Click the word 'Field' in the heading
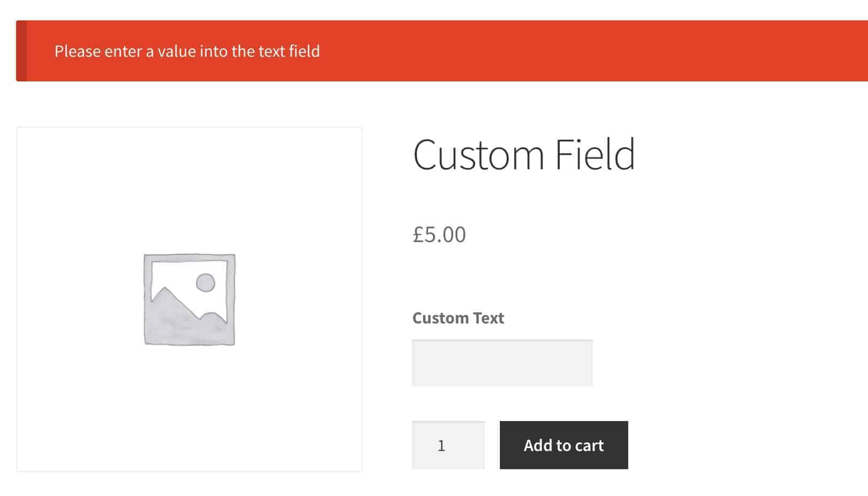 tap(595, 155)
